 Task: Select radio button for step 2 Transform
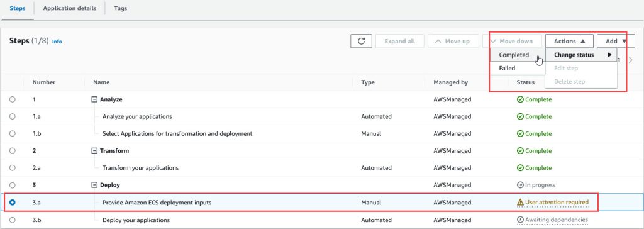(13, 151)
